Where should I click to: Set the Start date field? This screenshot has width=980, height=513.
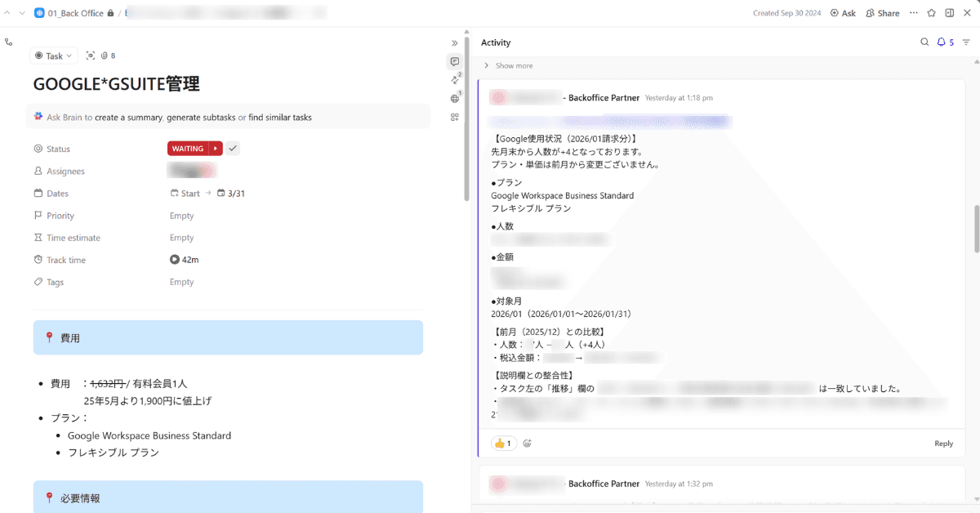[x=185, y=194]
